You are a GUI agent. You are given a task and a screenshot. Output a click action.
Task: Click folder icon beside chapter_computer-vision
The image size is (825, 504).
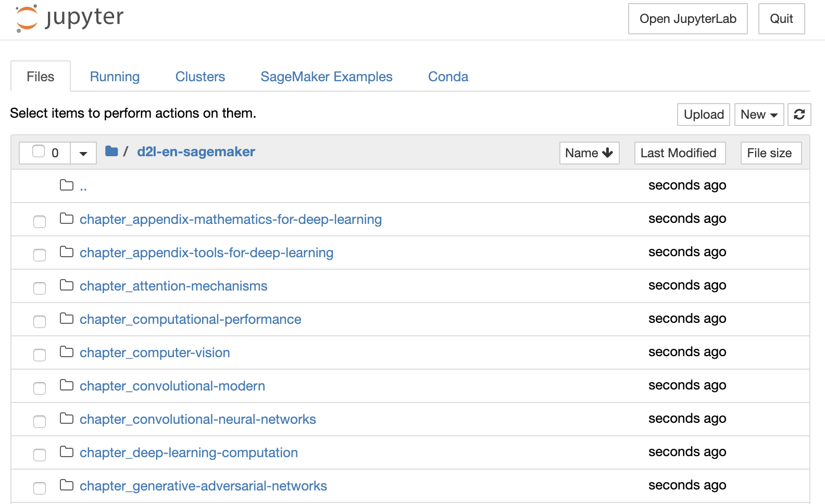pyautogui.click(x=67, y=352)
